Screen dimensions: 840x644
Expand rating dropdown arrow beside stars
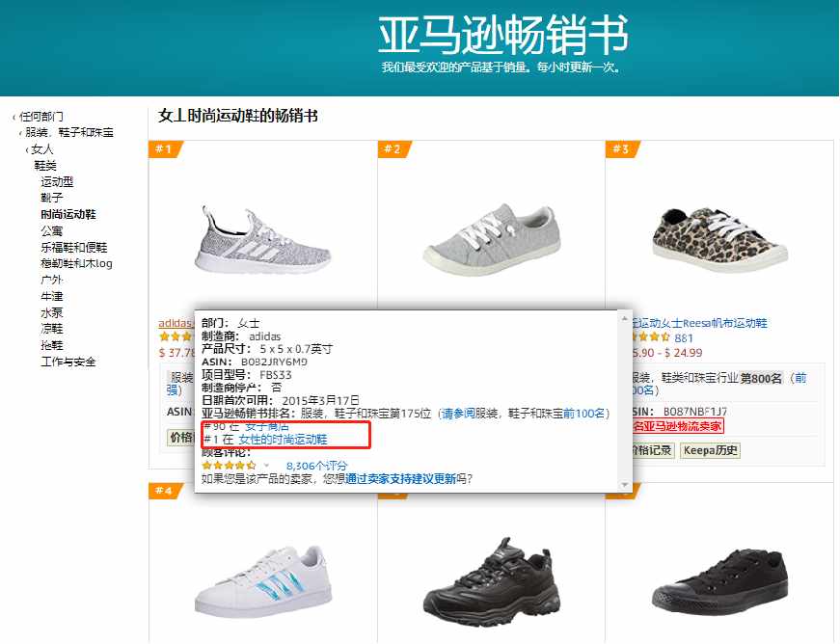pos(266,466)
